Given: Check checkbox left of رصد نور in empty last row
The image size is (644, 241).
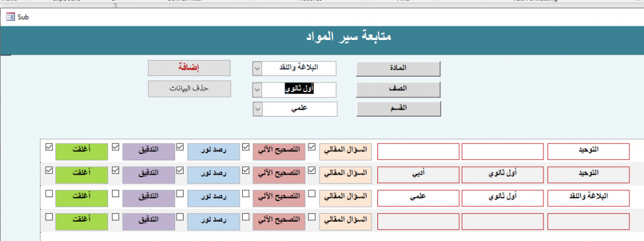Looking at the screenshot, I should pyautogui.click(x=180, y=217).
